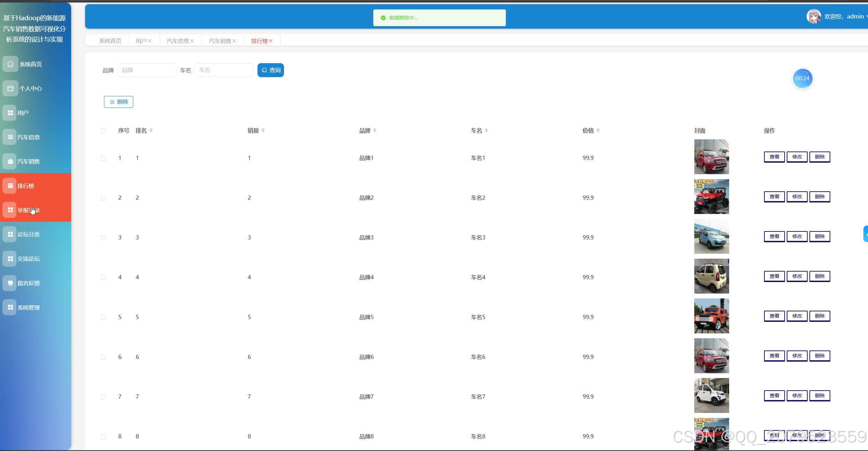Click the 个人中心 sidebar icon
This screenshot has width=868, height=451.
click(x=10, y=89)
